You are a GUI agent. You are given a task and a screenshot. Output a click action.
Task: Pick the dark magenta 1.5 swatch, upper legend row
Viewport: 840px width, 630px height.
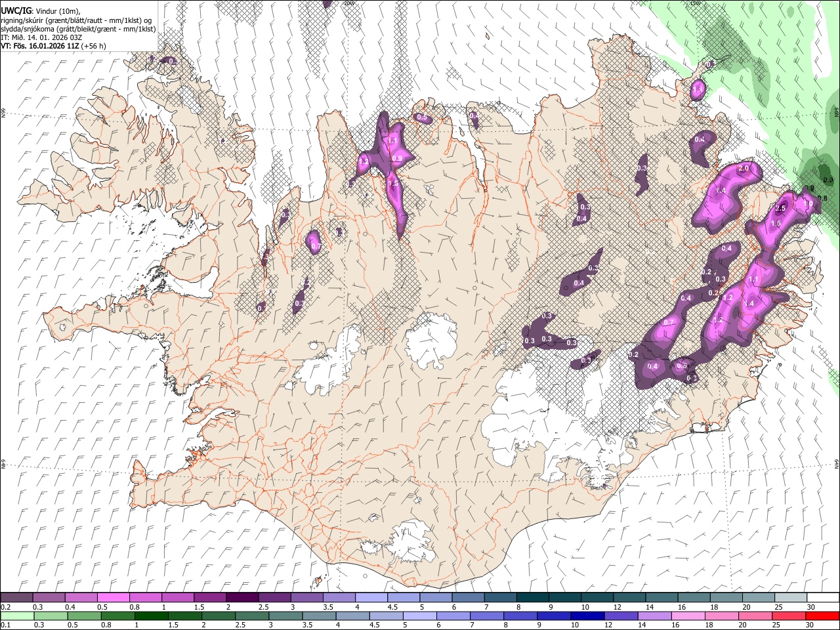click(x=209, y=597)
